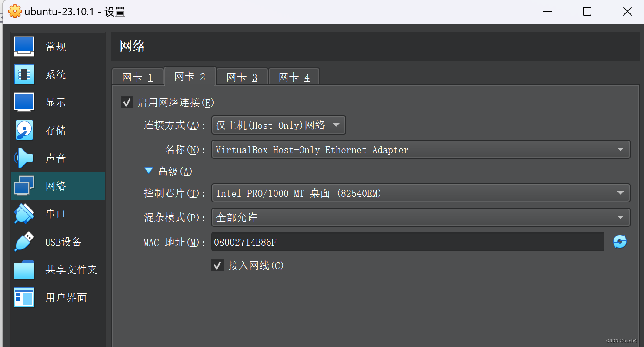This screenshot has width=644, height=347.
Task: Switch to 网卡 2 tab
Action: [x=190, y=77]
